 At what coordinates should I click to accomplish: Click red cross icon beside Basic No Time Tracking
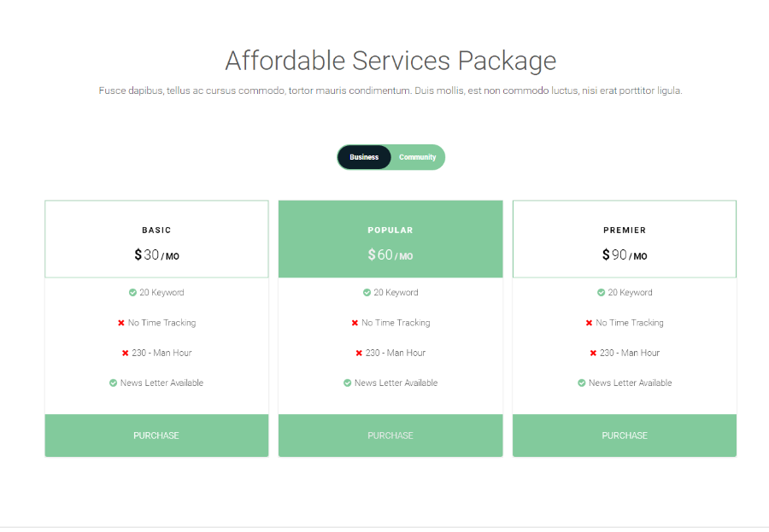coord(121,323)
